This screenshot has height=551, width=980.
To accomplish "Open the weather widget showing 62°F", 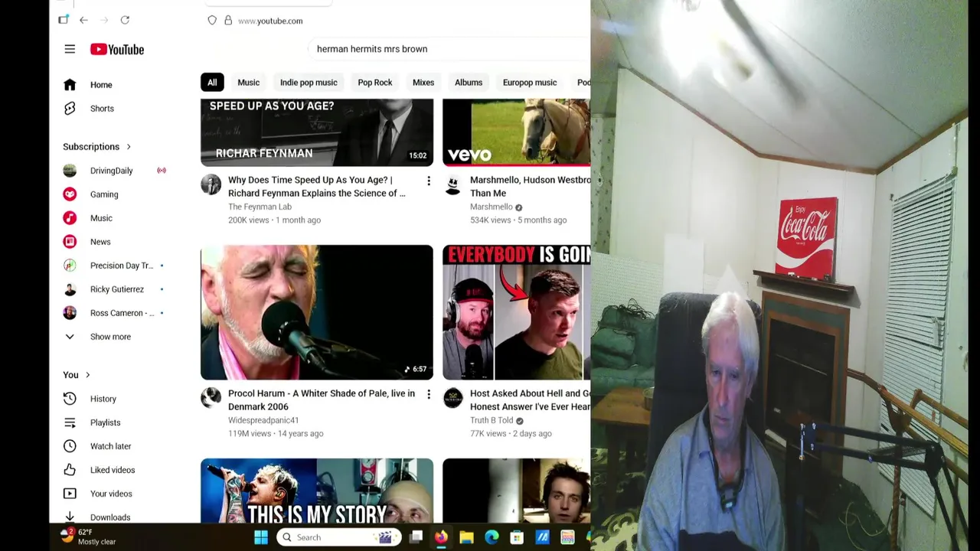I will [88, 536].
